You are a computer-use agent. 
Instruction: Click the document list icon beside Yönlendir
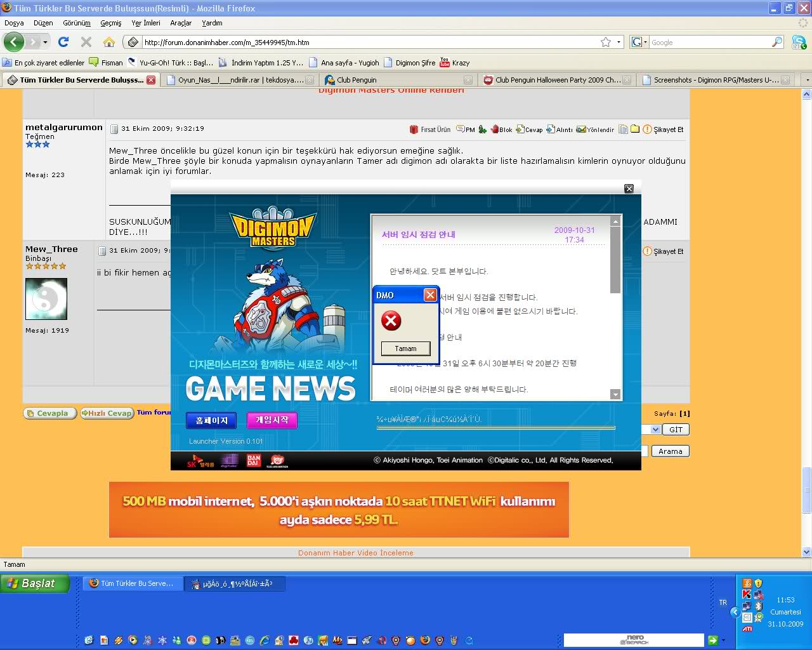624,129
